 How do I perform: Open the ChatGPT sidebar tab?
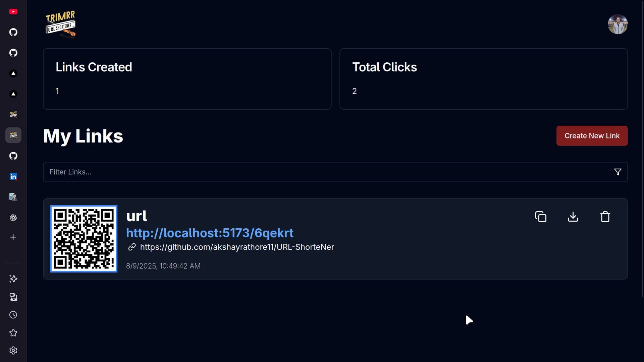click(13, 218)
